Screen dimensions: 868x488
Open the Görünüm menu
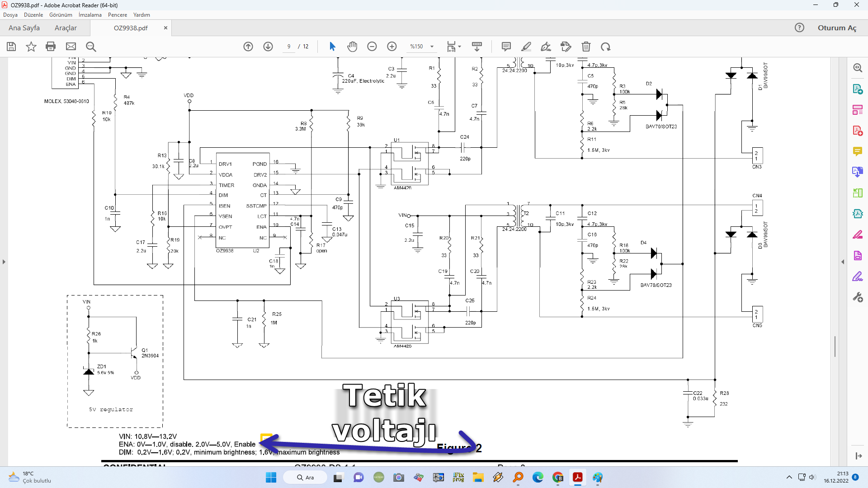click(61, 15)
